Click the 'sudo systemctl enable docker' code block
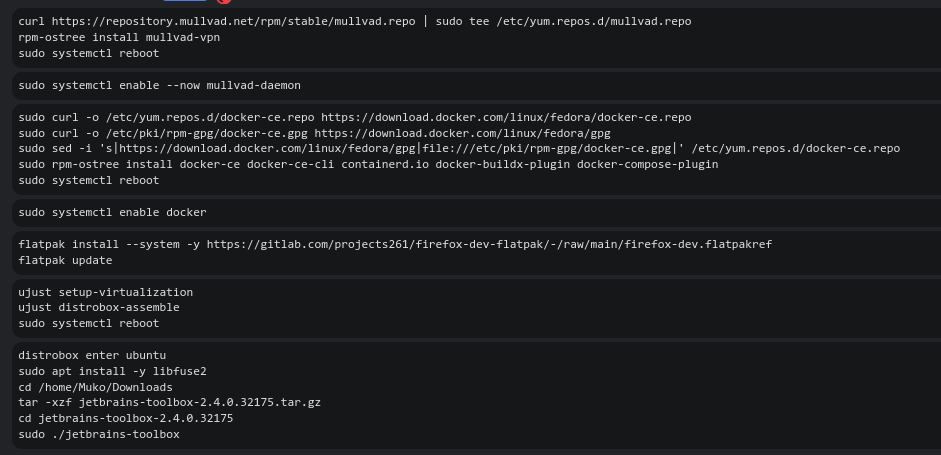The height and width of the screenshot is (455, 941). tap(112, 212)
